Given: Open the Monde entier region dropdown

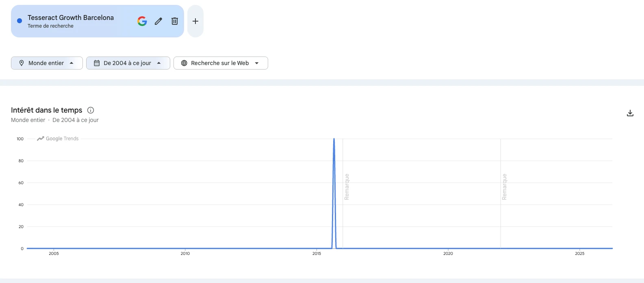Looking at the screenshot, I should pos(46,63).
